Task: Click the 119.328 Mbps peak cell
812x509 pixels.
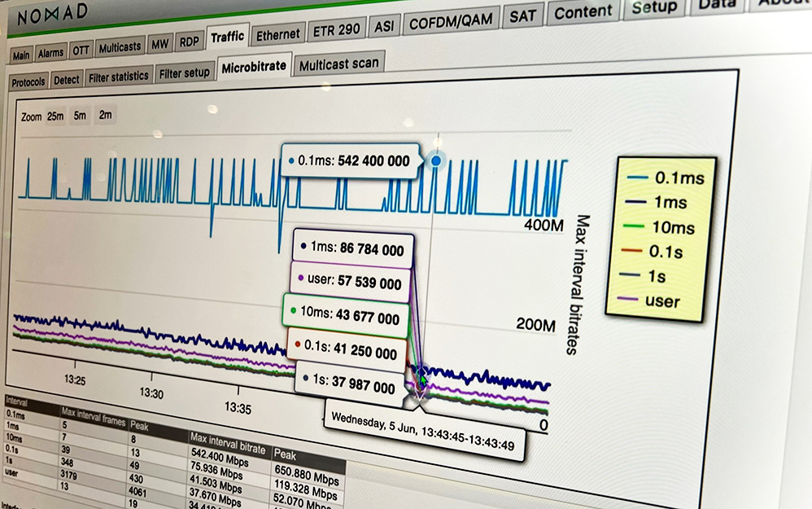Action: coord(306,491)
